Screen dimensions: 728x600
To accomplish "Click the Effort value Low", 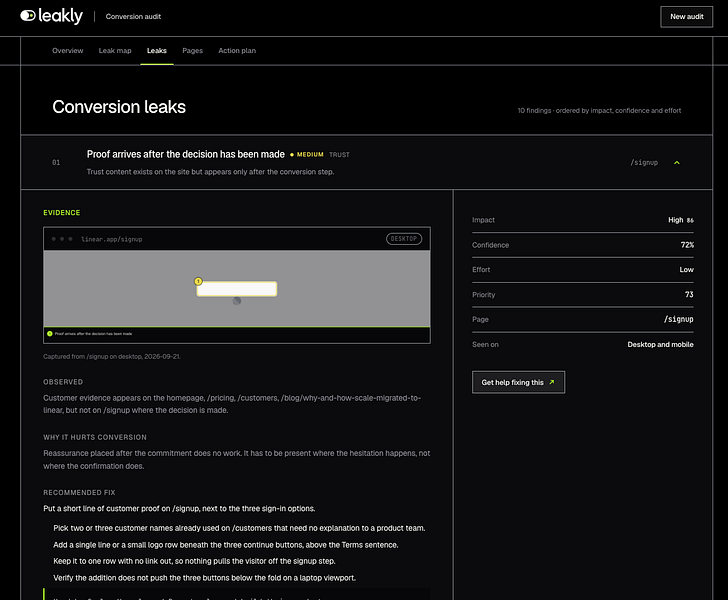I will [x=686, y=270].
